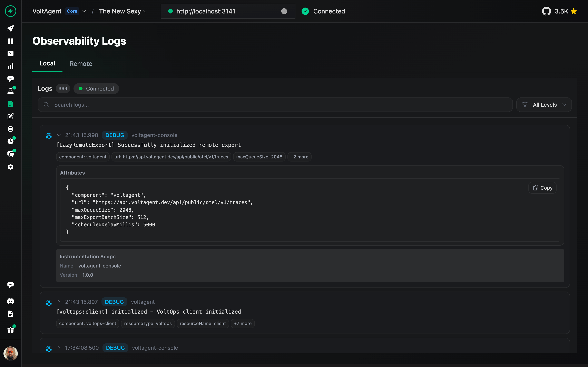Click the Copy button in the Attributes panel
The image size is (588, 367).
click(542, 188)
